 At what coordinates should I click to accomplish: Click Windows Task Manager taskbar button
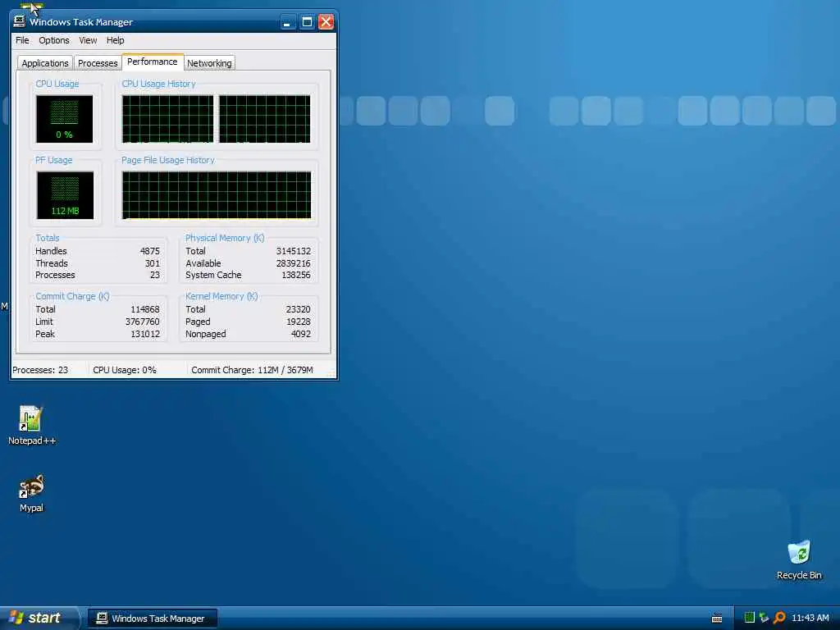point(153,619)
